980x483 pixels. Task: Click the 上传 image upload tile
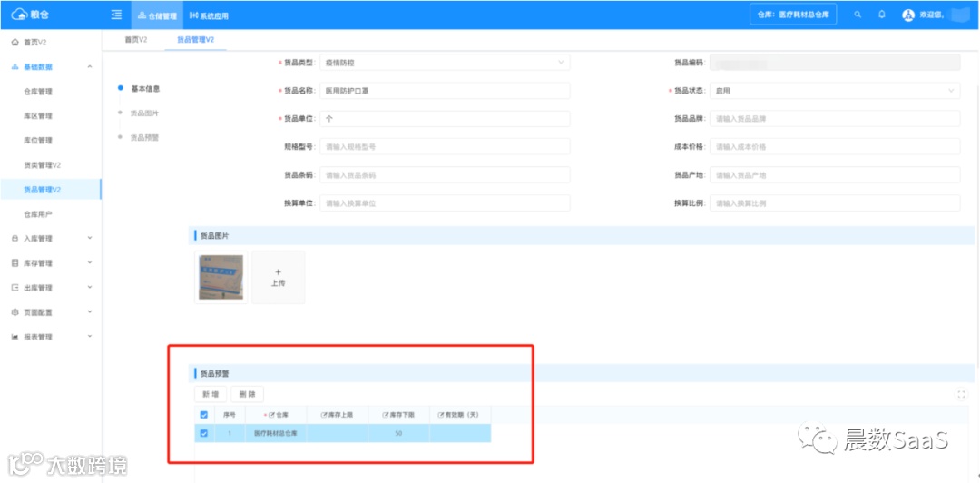279,277
